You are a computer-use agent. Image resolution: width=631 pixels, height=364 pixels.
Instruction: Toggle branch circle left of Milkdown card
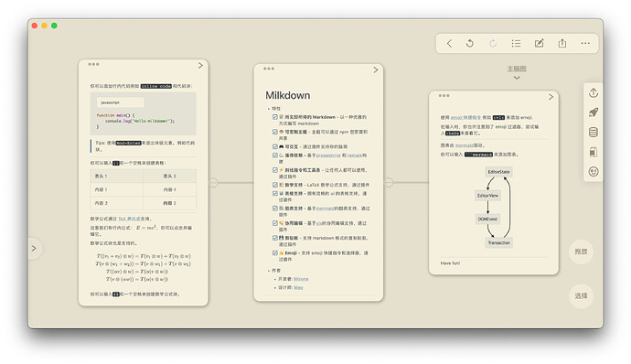214,182
